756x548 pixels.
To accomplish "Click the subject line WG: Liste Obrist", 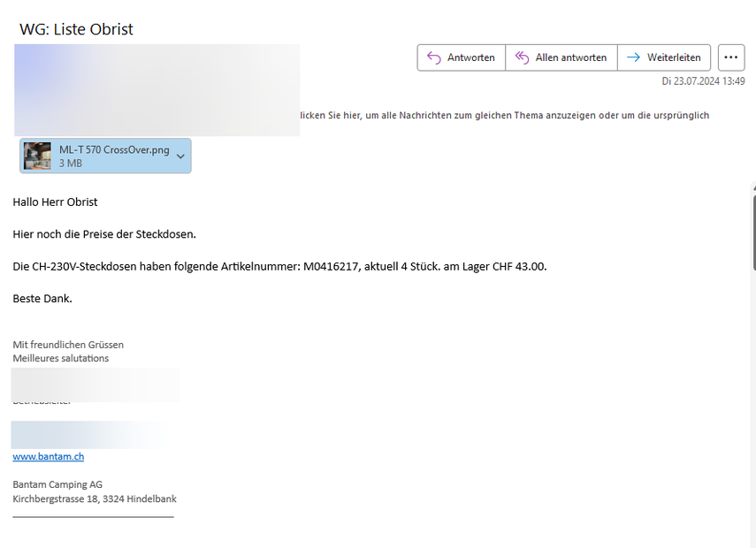I will click(76, 29).
